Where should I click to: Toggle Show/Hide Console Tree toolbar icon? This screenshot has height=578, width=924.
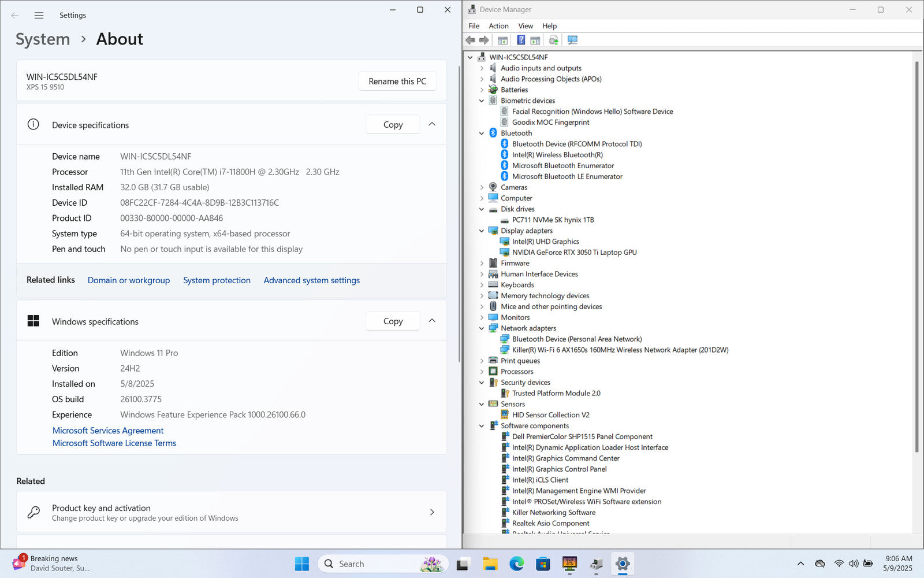tap(502, 40)
